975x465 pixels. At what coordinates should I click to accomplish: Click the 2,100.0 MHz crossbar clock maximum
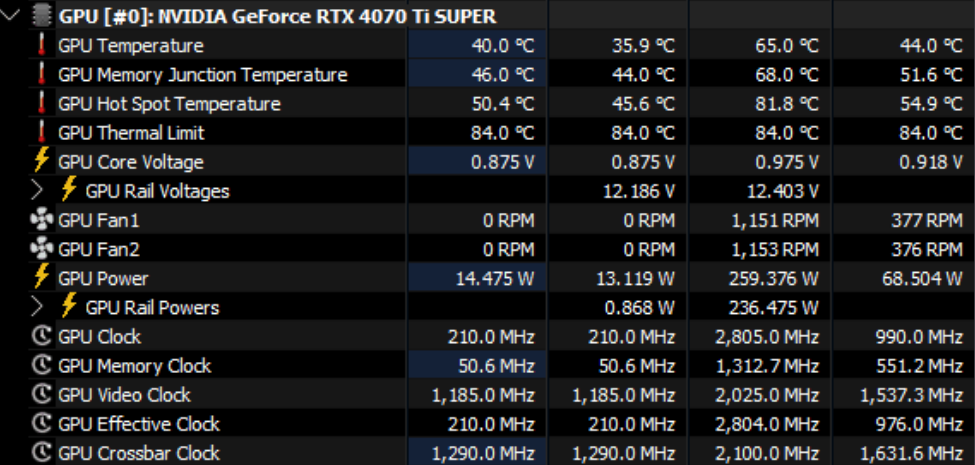pos(767,453)
